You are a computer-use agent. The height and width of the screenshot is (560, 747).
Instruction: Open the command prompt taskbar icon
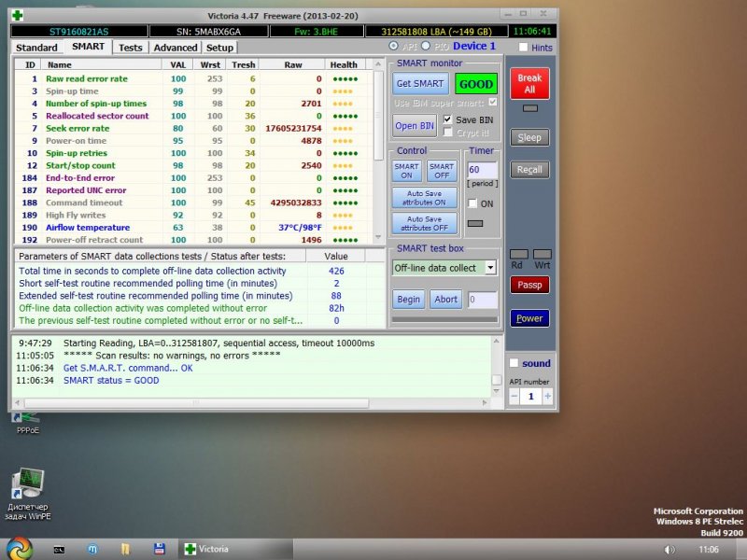pos(59,549)
